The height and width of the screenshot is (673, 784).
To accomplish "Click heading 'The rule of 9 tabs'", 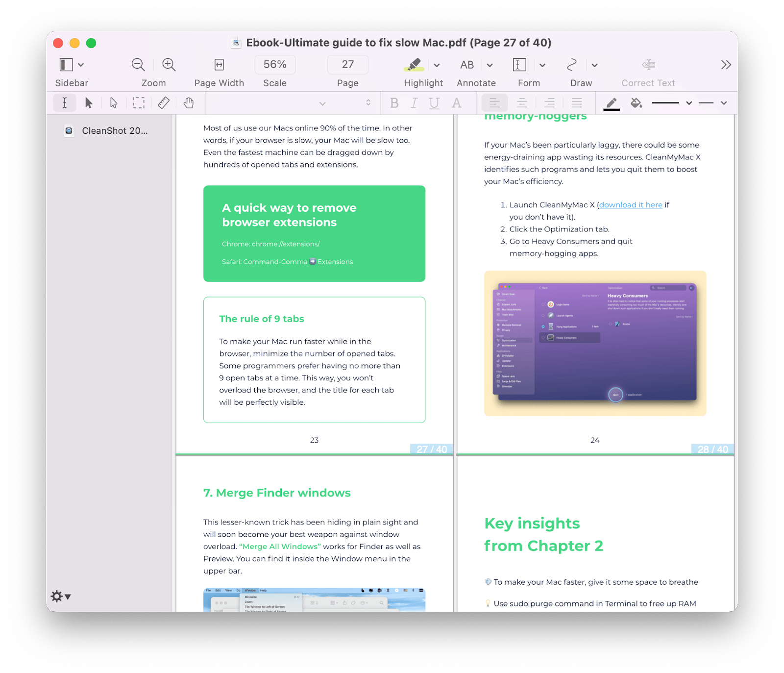I will pos(262,319).
